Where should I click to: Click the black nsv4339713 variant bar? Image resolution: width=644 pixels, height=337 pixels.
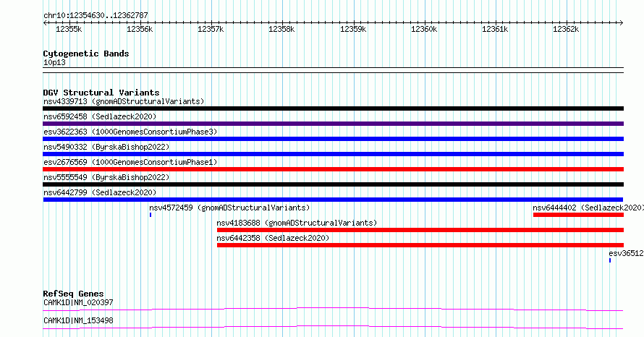333,108
